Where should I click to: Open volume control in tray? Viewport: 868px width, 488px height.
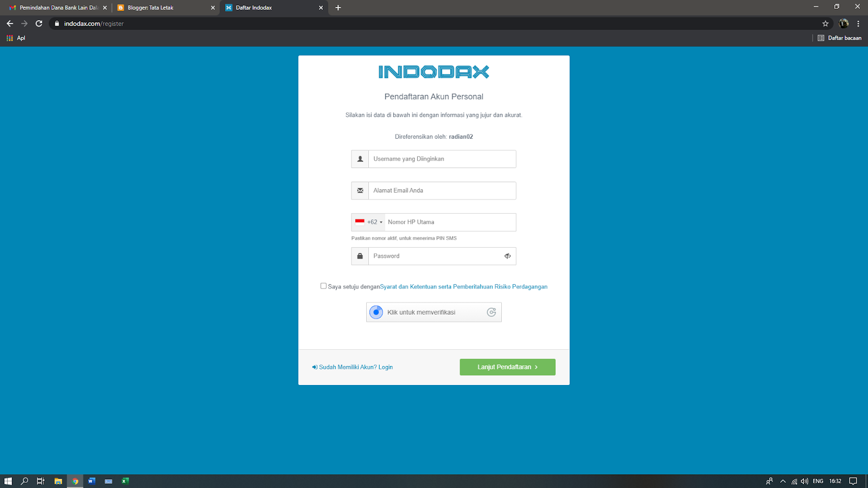805,481
